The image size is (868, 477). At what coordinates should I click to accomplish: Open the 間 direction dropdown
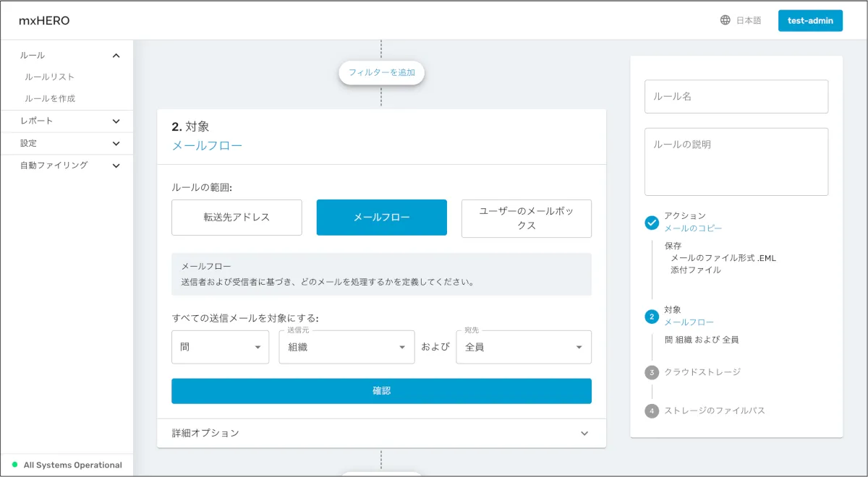click(220, 347)
